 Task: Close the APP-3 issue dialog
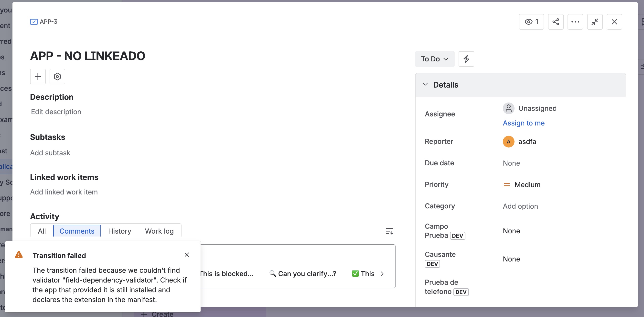tap(614, 22)
